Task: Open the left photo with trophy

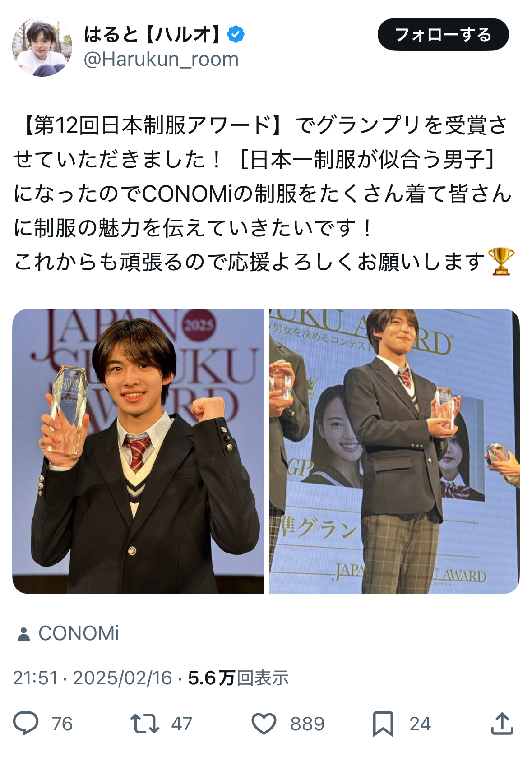Action: pyautogui.click(x=138, y=451)
